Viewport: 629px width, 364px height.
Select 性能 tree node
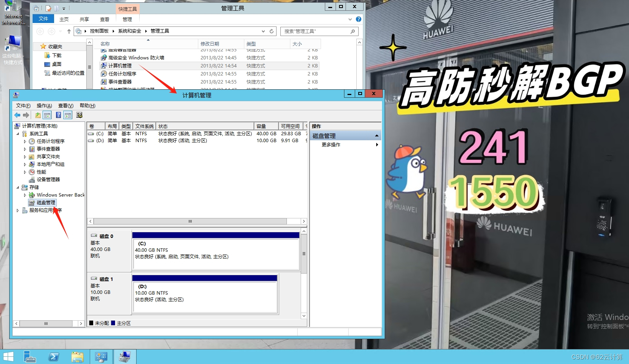click(x=41, y=172)
